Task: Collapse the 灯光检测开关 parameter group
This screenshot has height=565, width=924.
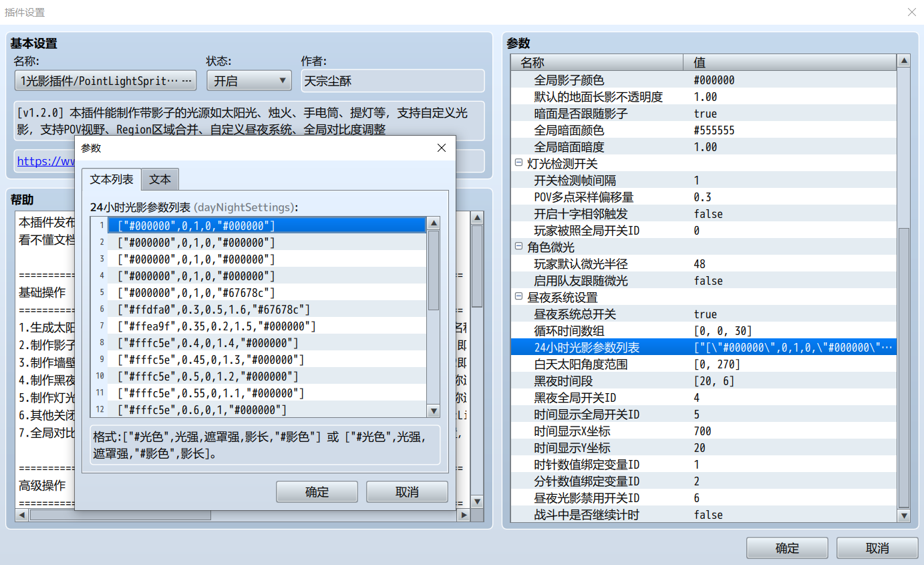Action: coord(518,164)
